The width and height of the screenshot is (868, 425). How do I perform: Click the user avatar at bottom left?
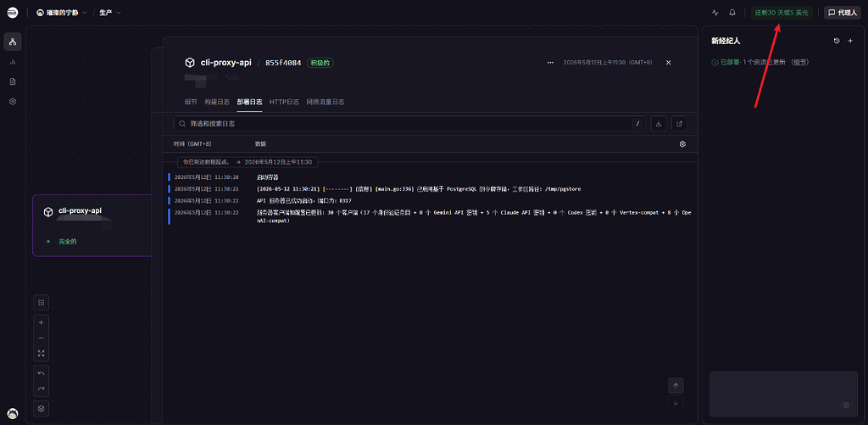pyautogui.click(x=13, y=413)
